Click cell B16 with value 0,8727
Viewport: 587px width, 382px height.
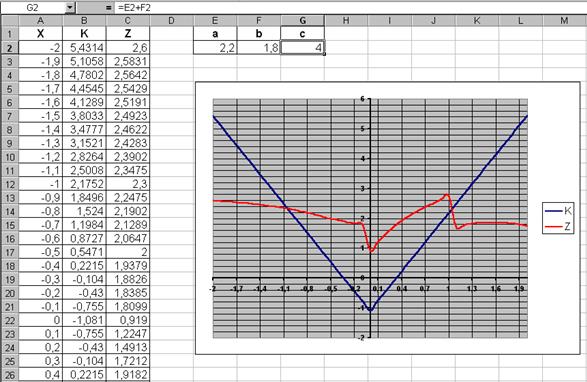(84, 238)
